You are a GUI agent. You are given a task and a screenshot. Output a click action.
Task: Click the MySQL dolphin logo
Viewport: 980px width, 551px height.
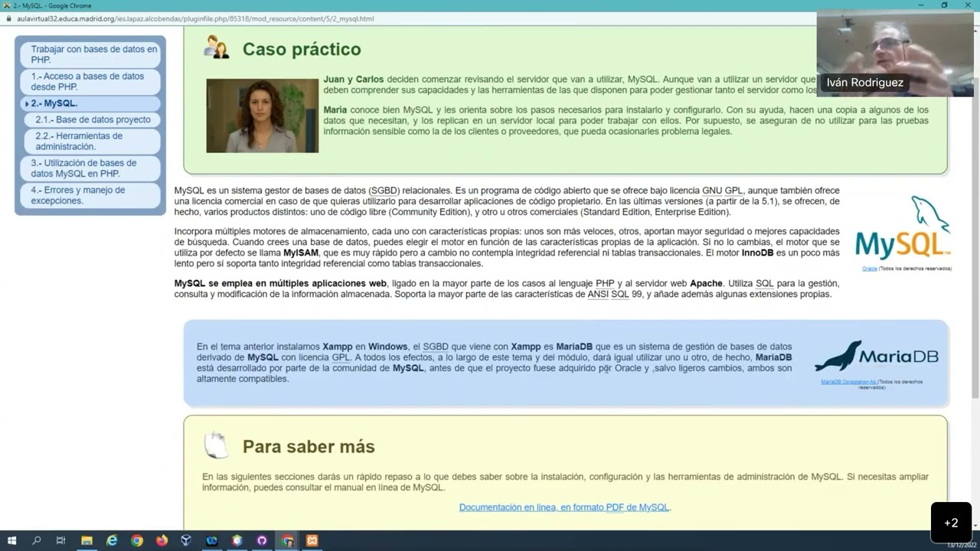click(x=903, y=228)
